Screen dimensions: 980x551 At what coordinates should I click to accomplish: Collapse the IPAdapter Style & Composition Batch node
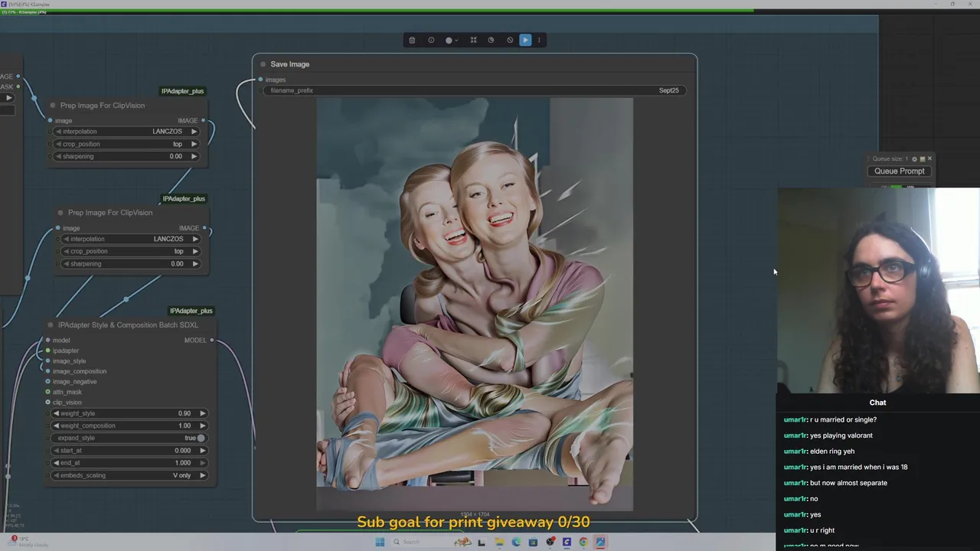click(51, 325)
